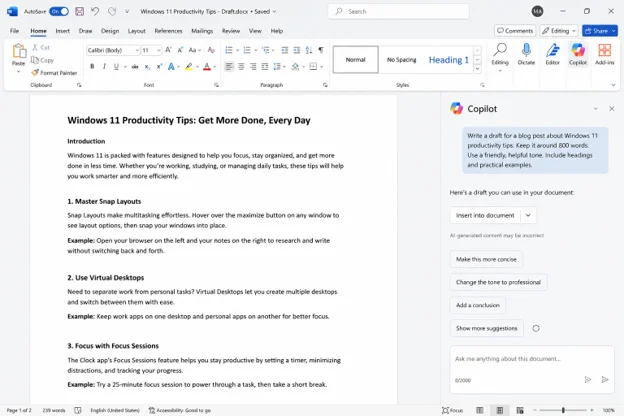Undo the last action
Viewport: 624px width, 416px height.
(95, 12)
